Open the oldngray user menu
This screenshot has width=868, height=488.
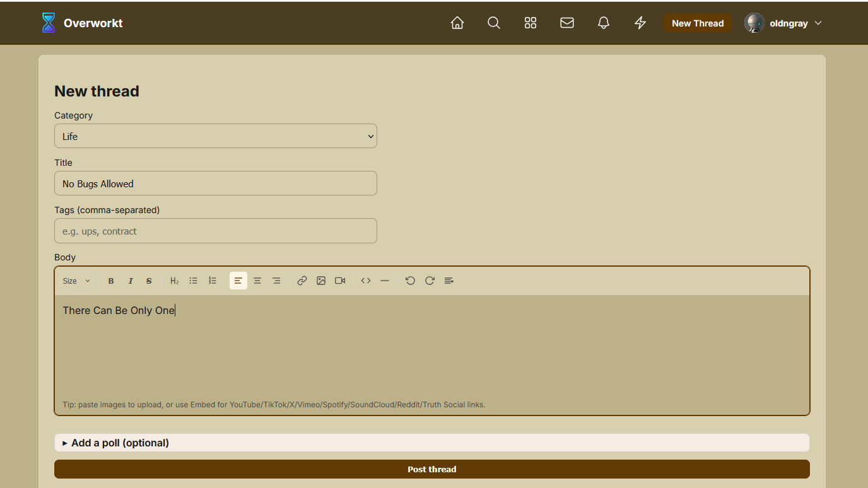[783, 23]
